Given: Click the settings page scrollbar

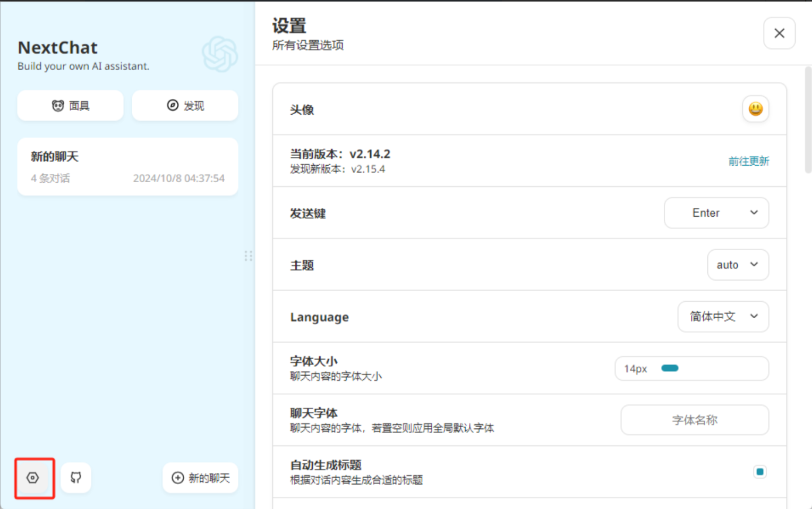Looking at the screenshot, I should [x=808, y=120].
